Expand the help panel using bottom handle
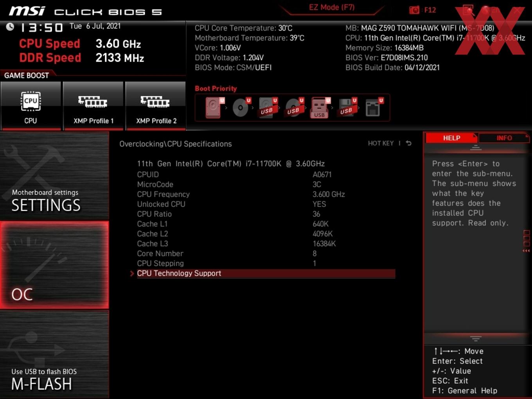 (476, 338)
